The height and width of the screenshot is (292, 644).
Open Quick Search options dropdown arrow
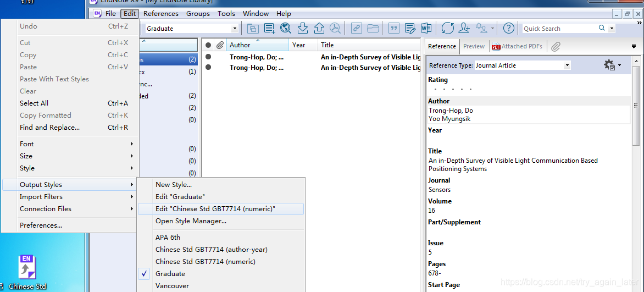612,29
